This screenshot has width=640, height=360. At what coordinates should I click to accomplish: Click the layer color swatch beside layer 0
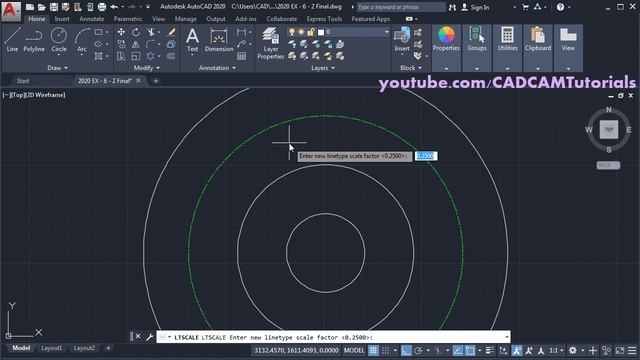[x=321, y=32]
